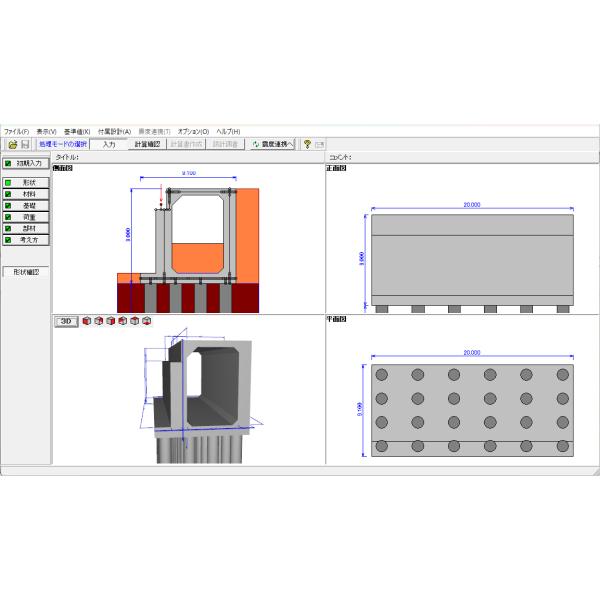Image resolution: width=600 pixels, height=600 pixels.
Task: Click the 形状確認 button in sidebar
Action: click(x=26, y=271)
